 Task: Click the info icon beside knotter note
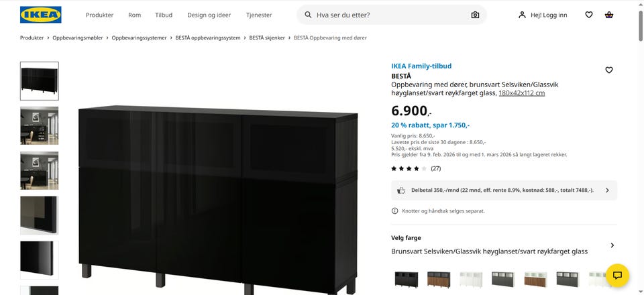[x=394, y=211]
